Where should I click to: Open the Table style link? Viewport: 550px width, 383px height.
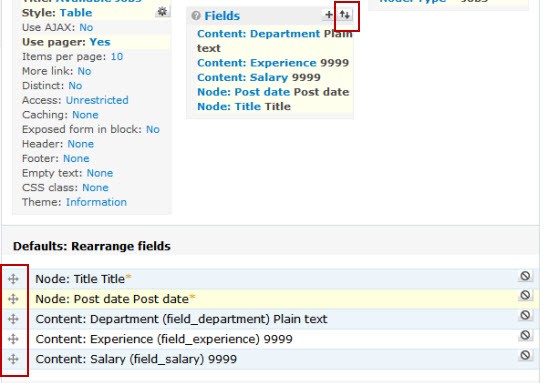pos(76,13)
